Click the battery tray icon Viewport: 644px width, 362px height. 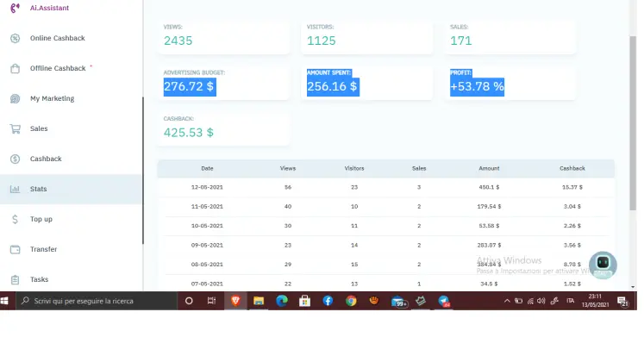519,301
